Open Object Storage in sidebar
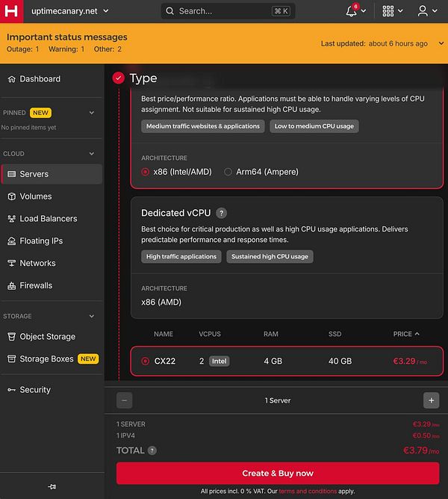Screen dimensions: 448x499 tap(52, 336)
